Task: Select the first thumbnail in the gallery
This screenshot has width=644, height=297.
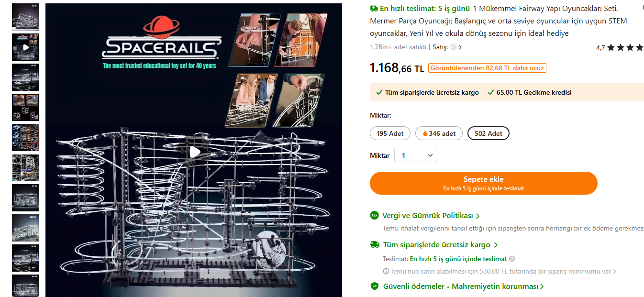Action: pos(25,17)
